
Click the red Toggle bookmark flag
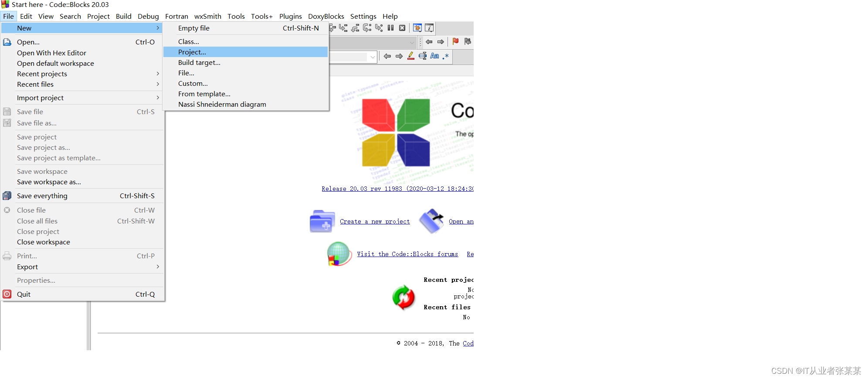(455, 41)
